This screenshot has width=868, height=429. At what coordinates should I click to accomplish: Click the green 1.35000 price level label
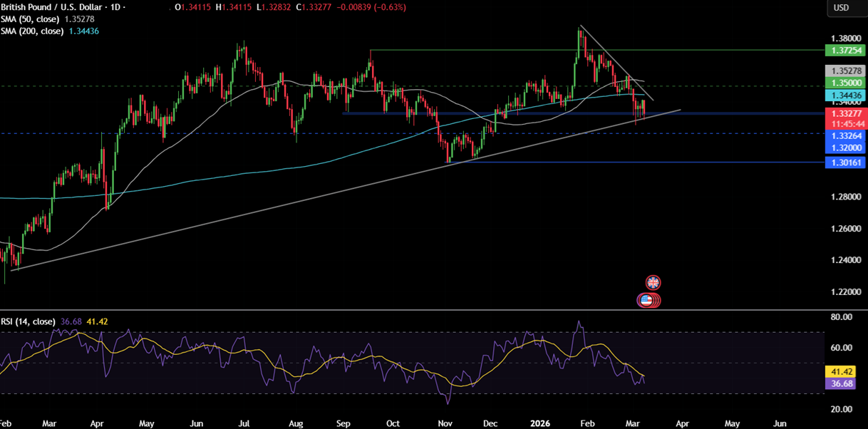[x=844, y=83]
